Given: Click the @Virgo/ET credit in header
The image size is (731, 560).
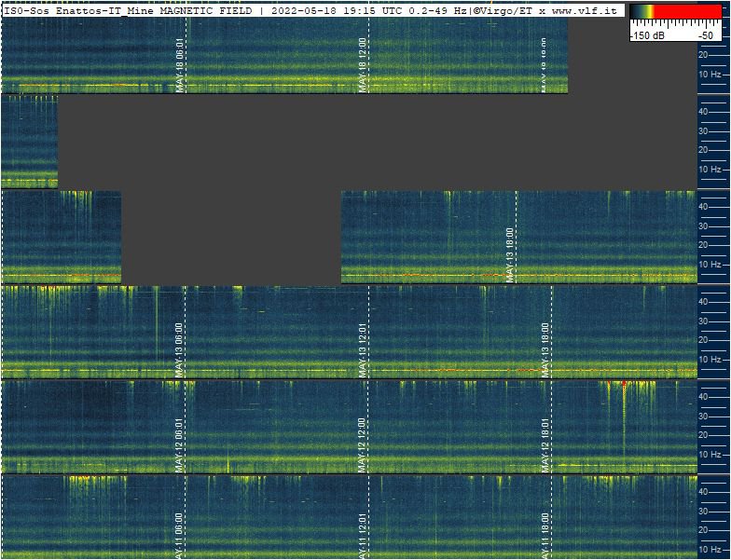Looking at the screenshot, I should click(x=504, y=9).
